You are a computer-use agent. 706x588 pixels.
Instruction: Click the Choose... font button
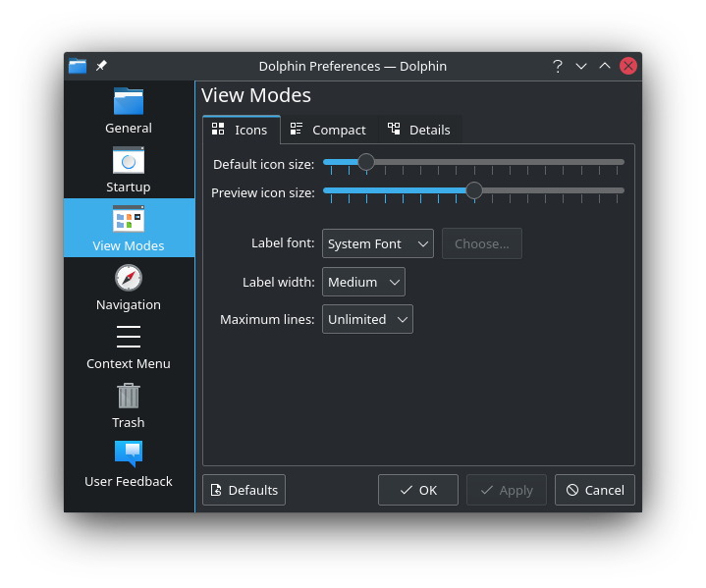[482, 243]
